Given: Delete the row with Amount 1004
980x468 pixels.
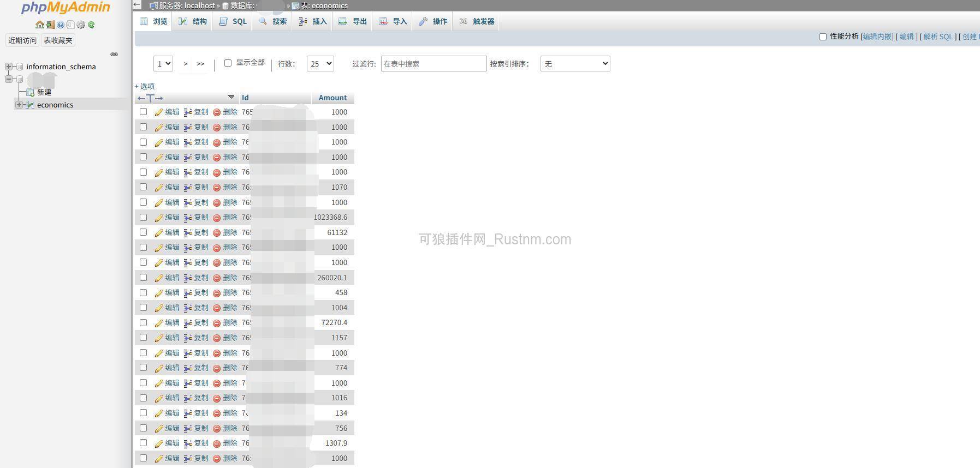Looking at the screenshot, I should (225, 308).
